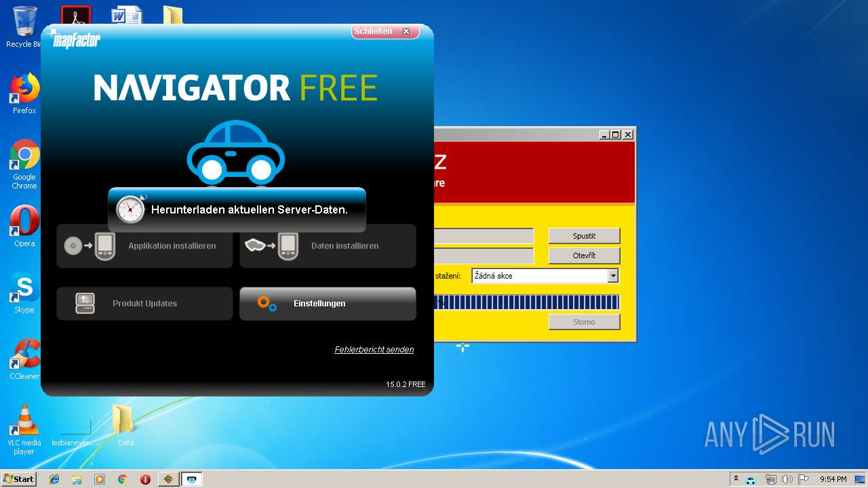Launch Opera from taskbar

[145, 479]
